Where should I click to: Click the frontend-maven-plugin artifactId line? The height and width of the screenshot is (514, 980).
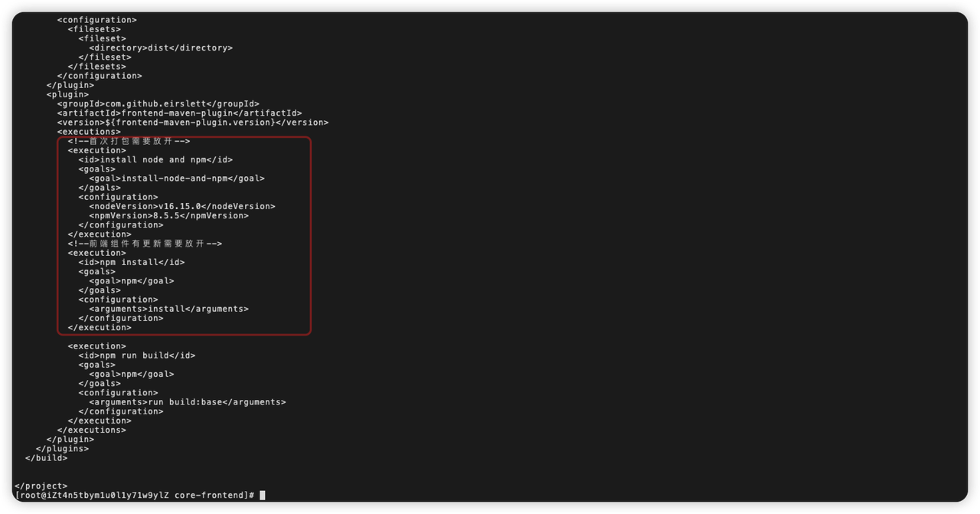point(179,113)
